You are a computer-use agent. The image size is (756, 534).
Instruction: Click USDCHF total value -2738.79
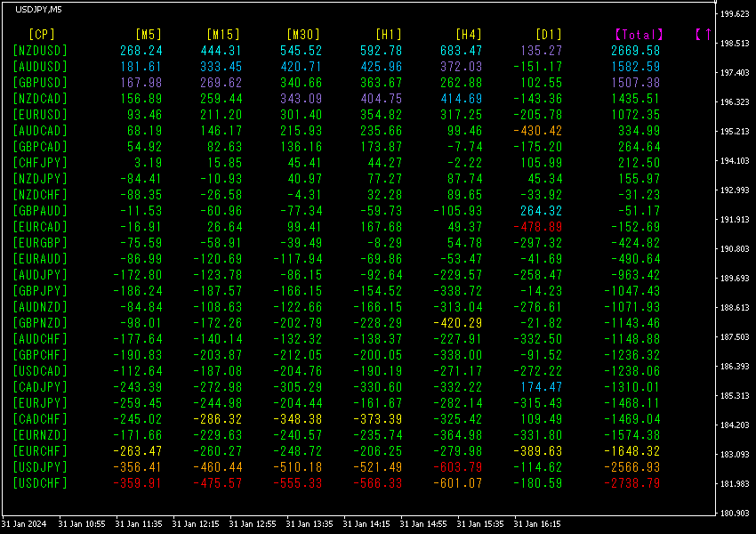pos(631,483)
